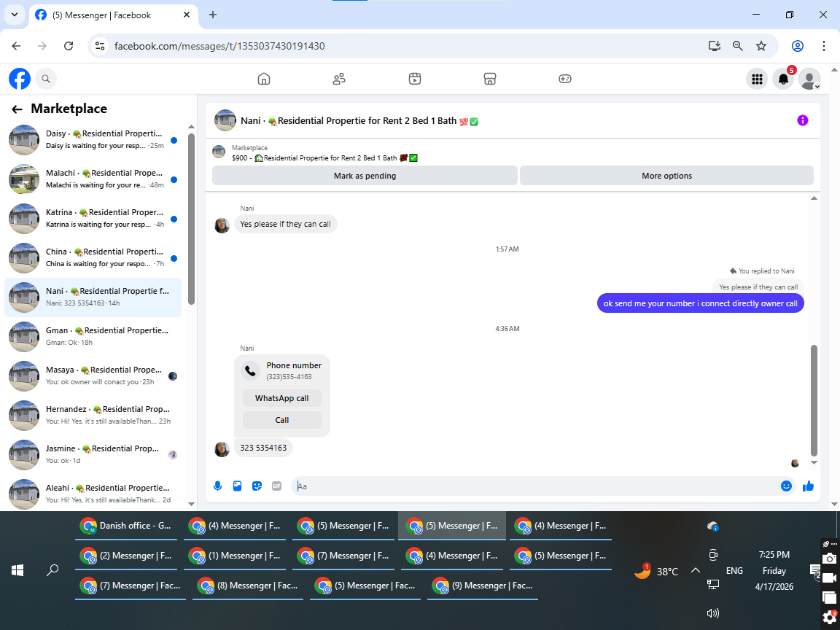
Task: Open the purple conversation information icon
Action: click(x=802, y=120)
